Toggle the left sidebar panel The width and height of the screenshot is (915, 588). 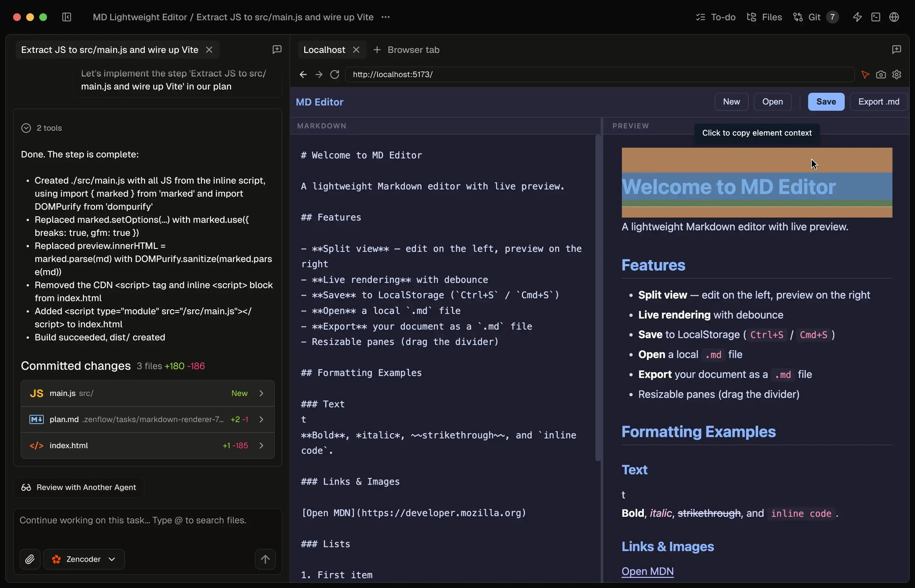[x=66, y=17]
